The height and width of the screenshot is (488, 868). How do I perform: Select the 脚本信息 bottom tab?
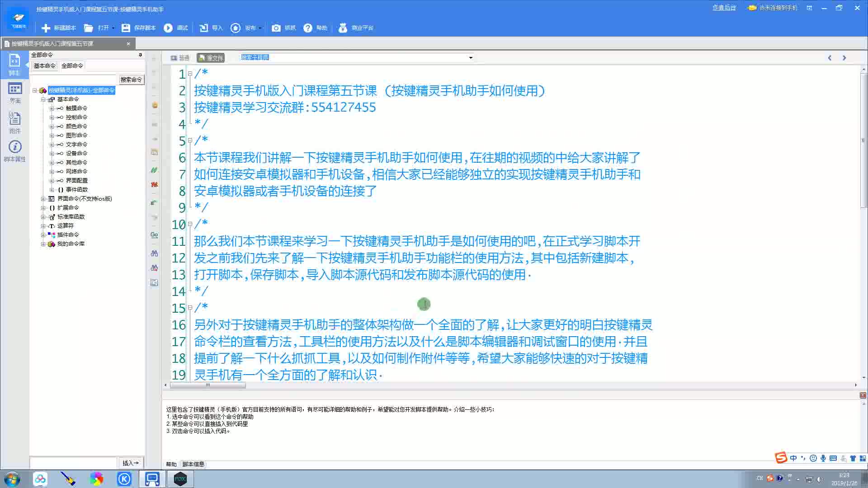click(193, 464)
